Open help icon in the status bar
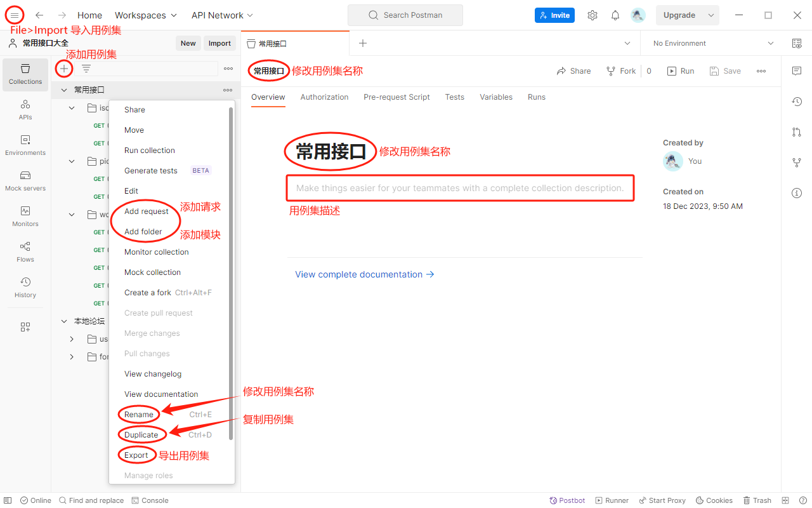Screen dimensions: 812x508 802,500
